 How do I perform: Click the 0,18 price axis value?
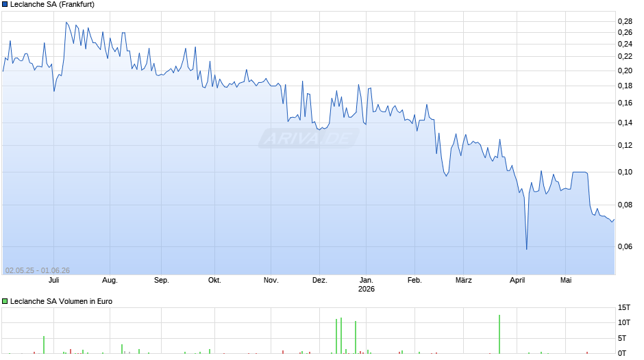coord(625,86)
